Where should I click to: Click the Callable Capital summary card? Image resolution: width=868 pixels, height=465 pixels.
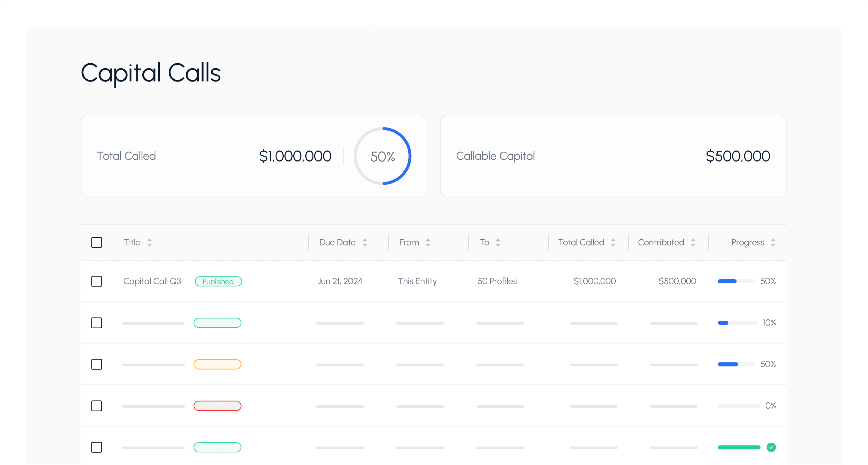(613, 156)
